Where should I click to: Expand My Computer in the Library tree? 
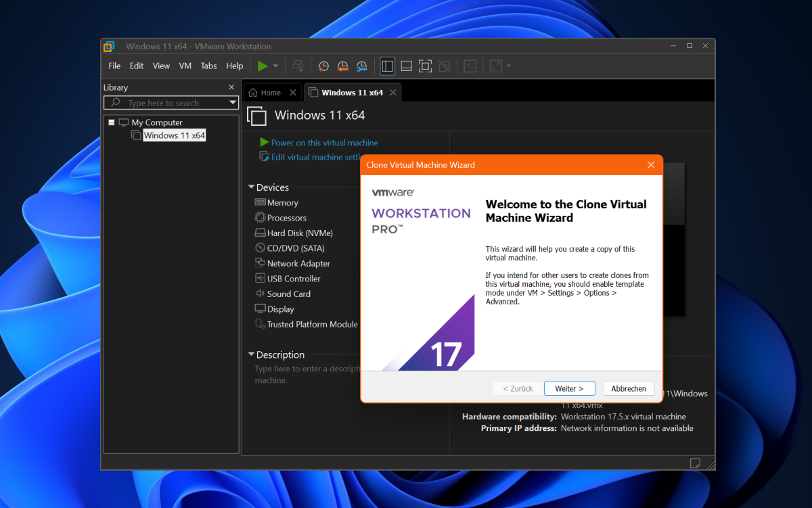[111, 122]
